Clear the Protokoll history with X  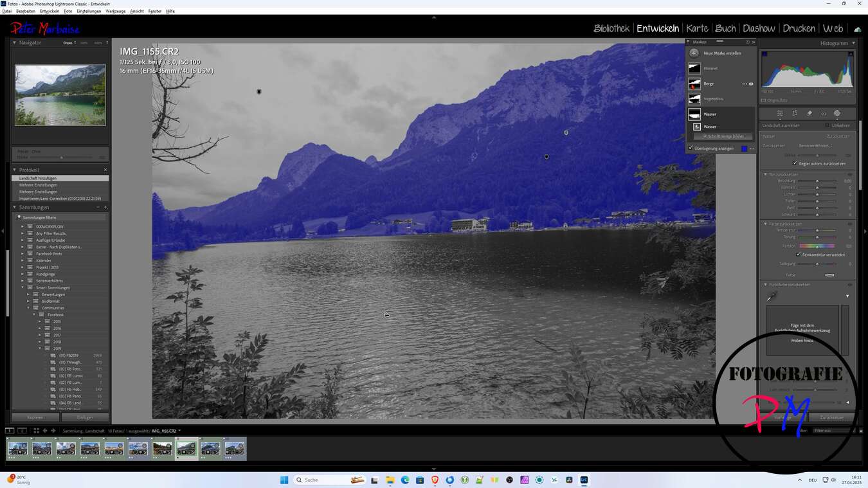[x=105, y=170]
